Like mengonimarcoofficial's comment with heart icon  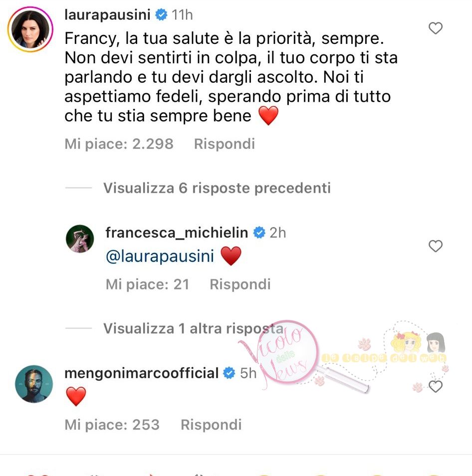tap(435, 386)
